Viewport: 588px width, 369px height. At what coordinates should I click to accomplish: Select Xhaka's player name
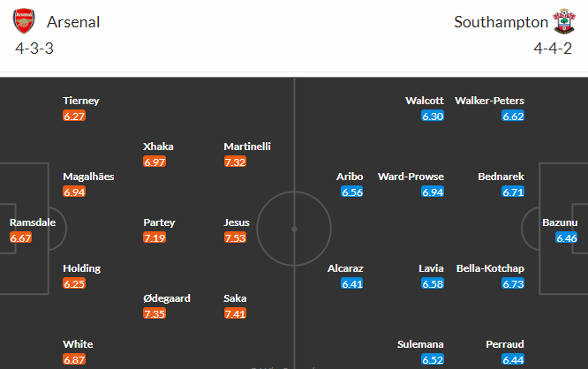(158, 147)
